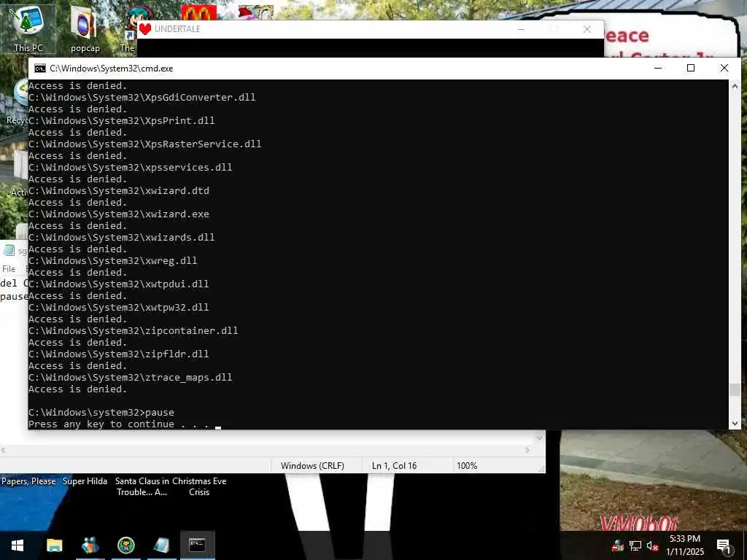Click Notepad horizontal scrollbar right arrow
The image size is (747, 560).
tap(527, 450)
